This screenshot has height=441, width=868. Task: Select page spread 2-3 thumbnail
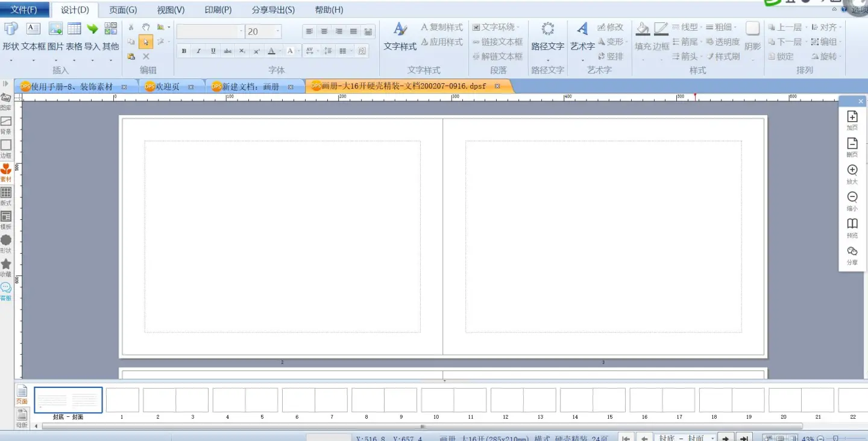click(175, 400)
